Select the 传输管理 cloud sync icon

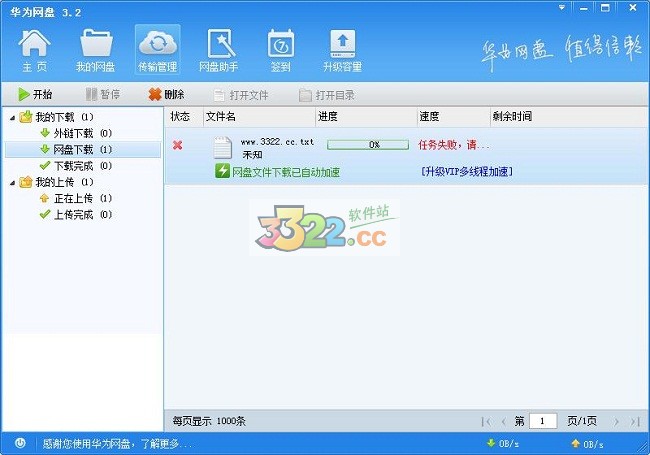[158, 50]
